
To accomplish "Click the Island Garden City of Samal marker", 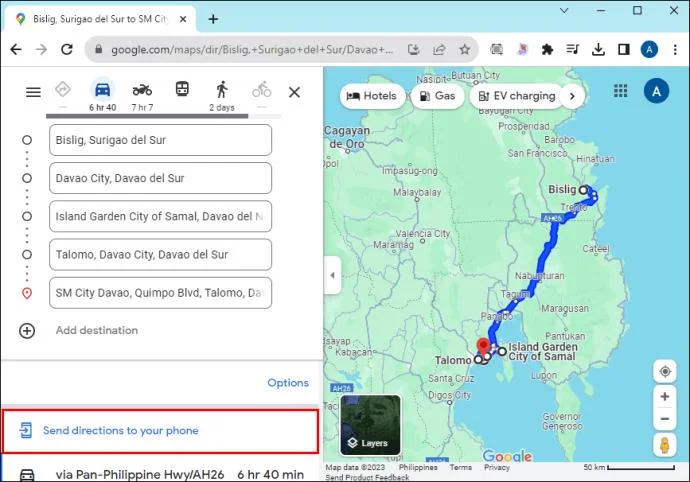I will 502,351.
